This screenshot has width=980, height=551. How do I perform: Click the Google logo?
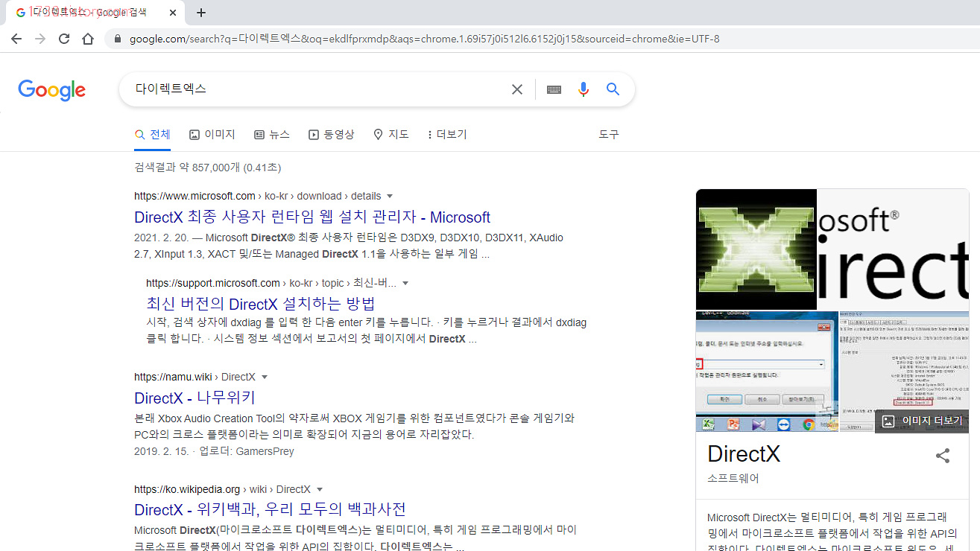[x=52, y=90]
